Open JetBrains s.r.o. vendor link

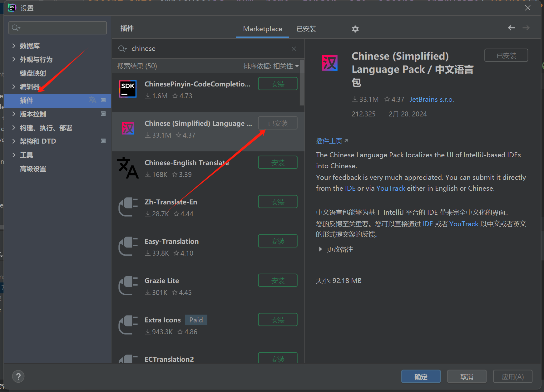432,99
